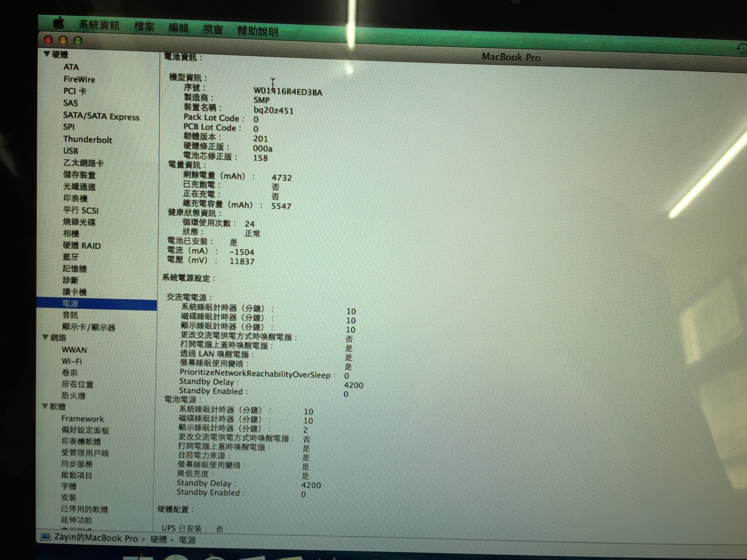
Task: Select ATA in the sidebar
Action: [x=71, y=67]
